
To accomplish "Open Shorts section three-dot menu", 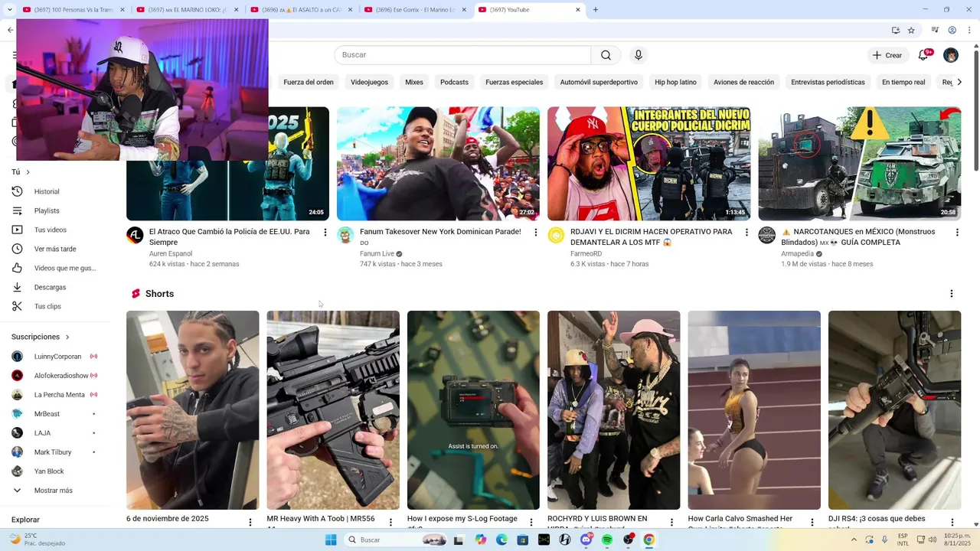I will (952, 294).
